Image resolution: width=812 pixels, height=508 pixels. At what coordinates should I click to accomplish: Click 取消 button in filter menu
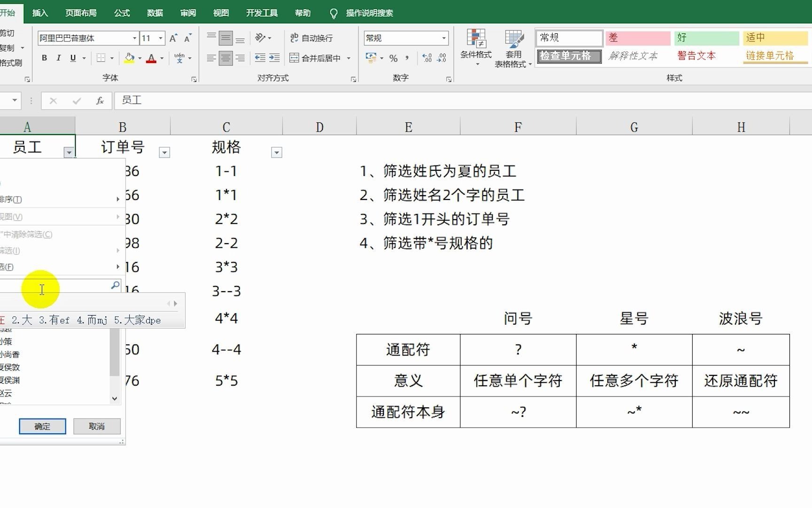(97, 426)
